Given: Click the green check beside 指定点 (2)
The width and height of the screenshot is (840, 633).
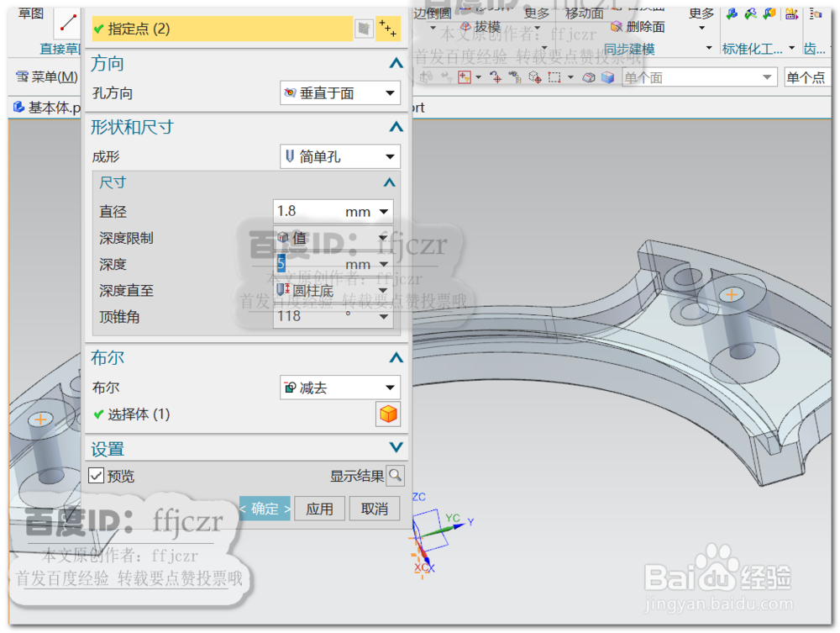Looking at the screenshot, I should point(100,29).
